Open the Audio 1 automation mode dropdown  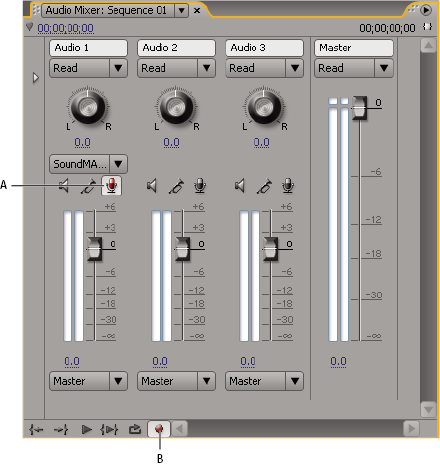click(x=88, y=68)
